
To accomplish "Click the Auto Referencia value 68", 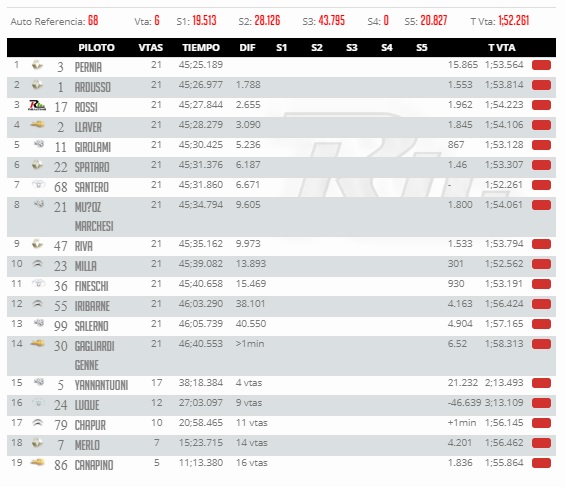I will tap(93, 21).
